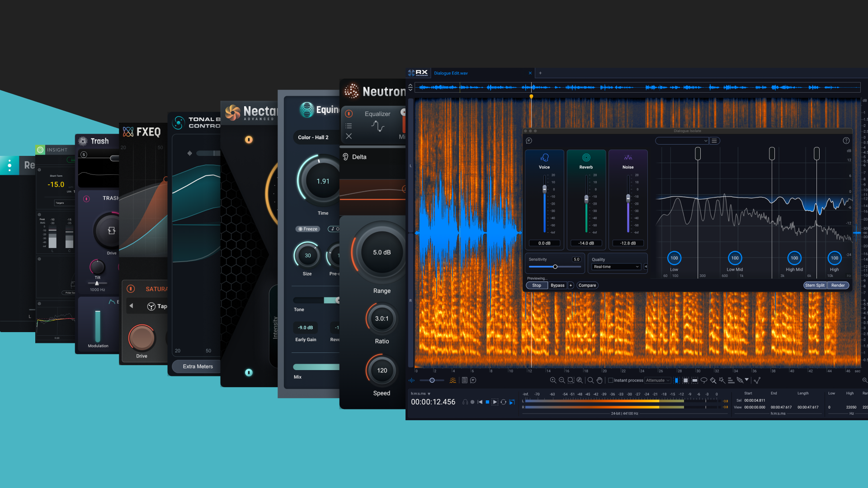Screen dimensions: 868x488
Task: Select the magic wand tool in RX
Action: coord(722,380)
